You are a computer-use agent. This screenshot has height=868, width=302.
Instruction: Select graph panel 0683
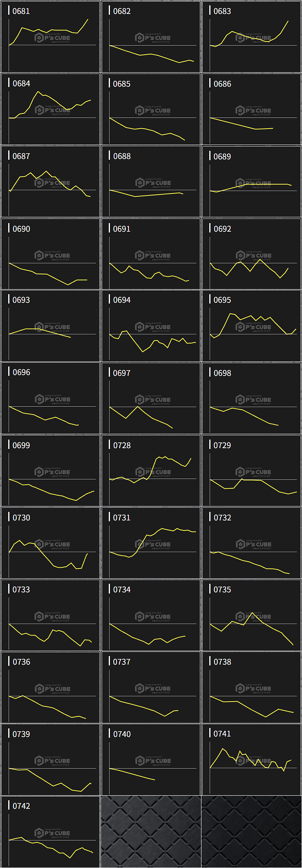click(x=252, y=37)
